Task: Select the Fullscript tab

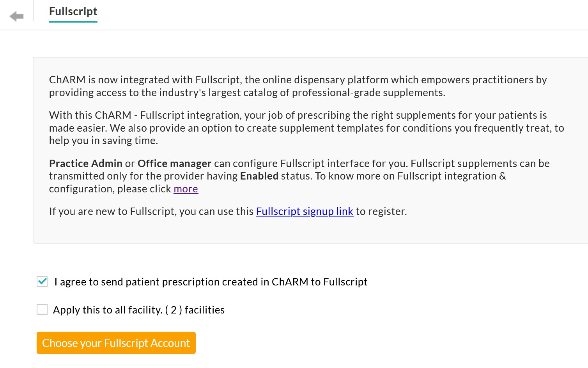Action: click(73, 12)
